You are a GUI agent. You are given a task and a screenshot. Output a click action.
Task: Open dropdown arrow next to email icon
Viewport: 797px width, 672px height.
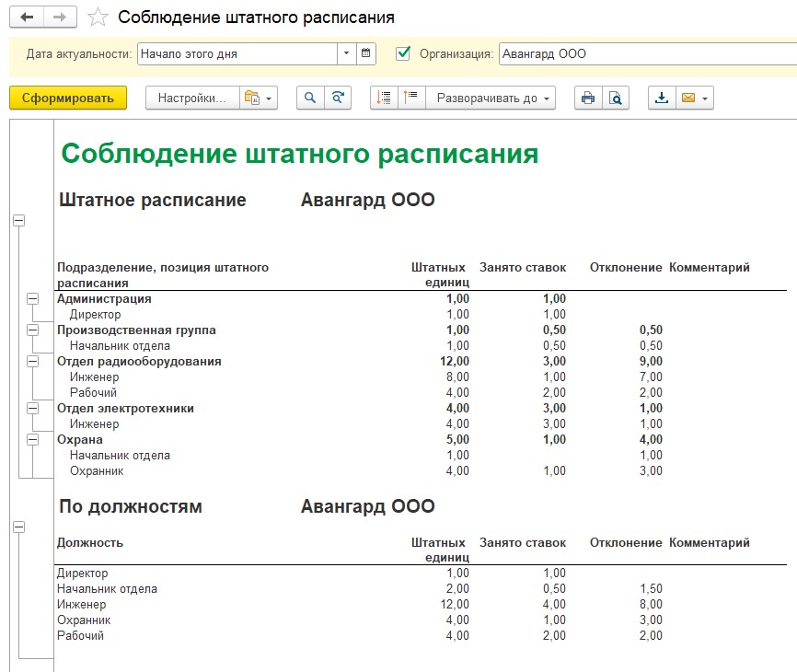point(705,98)
